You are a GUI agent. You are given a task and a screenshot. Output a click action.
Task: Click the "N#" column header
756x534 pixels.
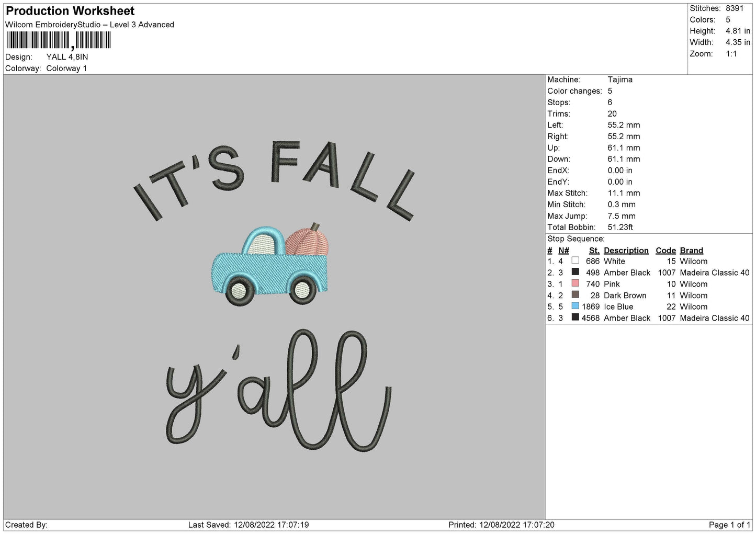coord(563,251)
